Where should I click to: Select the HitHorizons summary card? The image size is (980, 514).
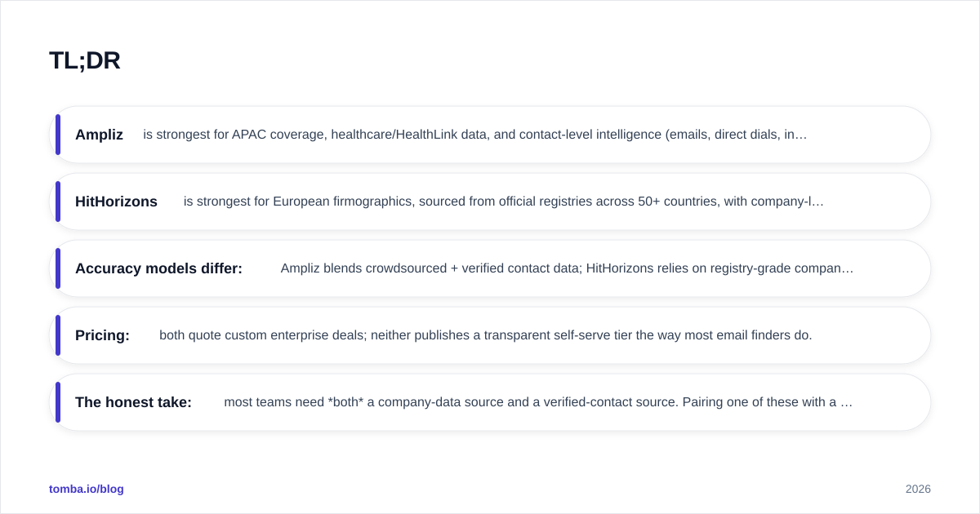[x=490, y=202]
